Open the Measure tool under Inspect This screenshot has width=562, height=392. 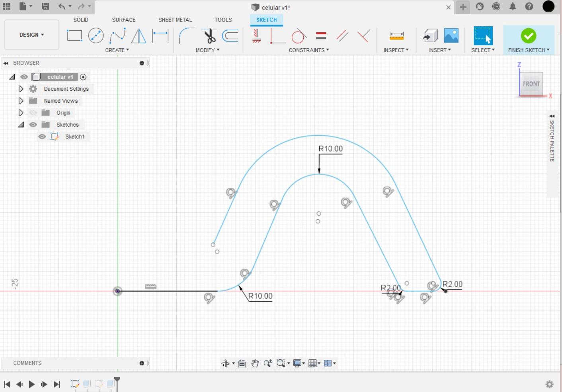(396, 36)
